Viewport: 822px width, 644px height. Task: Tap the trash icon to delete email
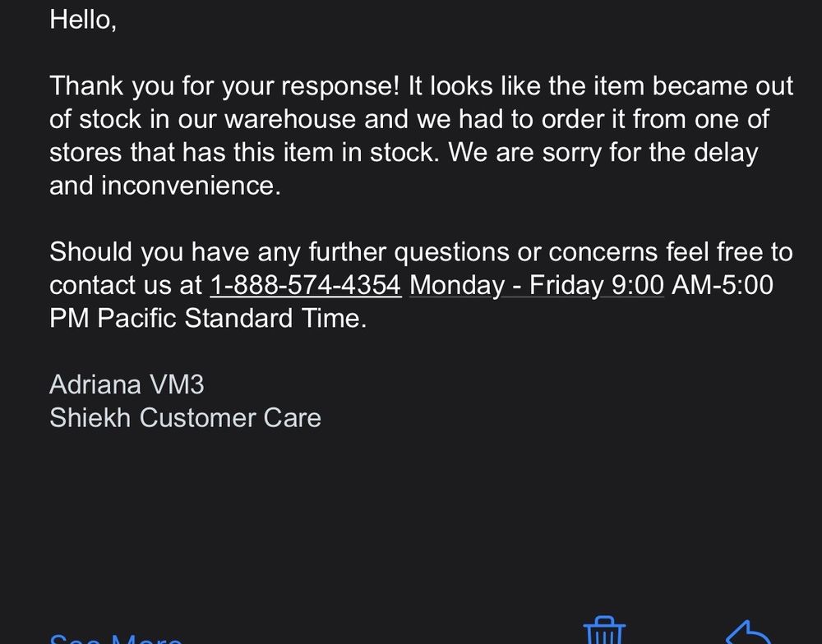(604, 631)
